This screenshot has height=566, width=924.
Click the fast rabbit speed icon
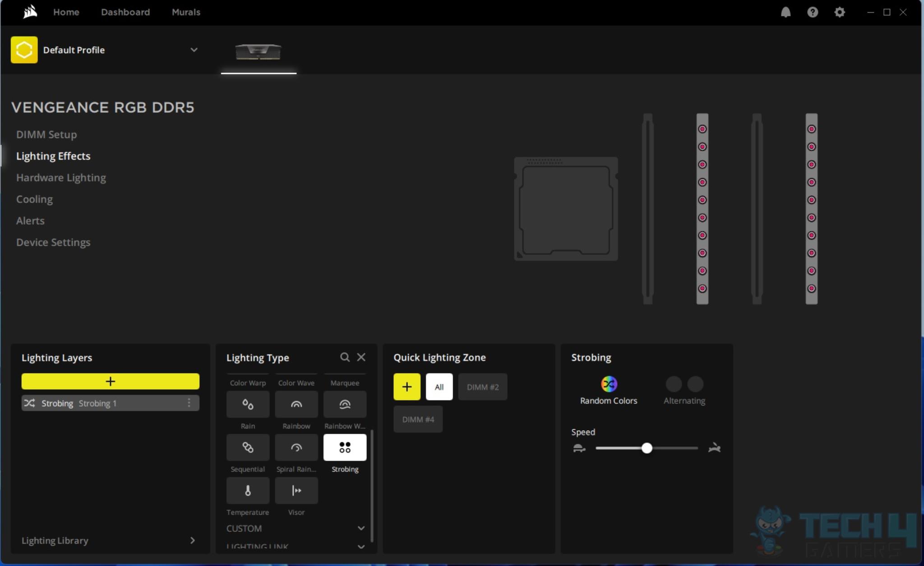pos(714,448)
